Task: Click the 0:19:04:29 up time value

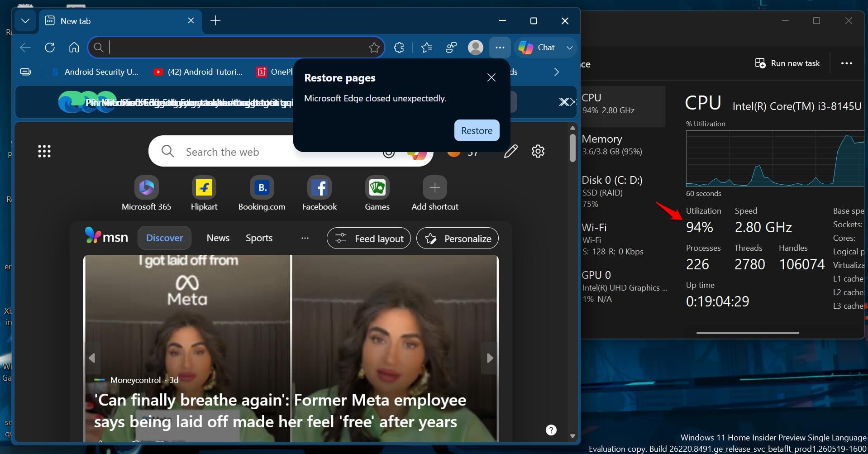Action: click(717, 301)
